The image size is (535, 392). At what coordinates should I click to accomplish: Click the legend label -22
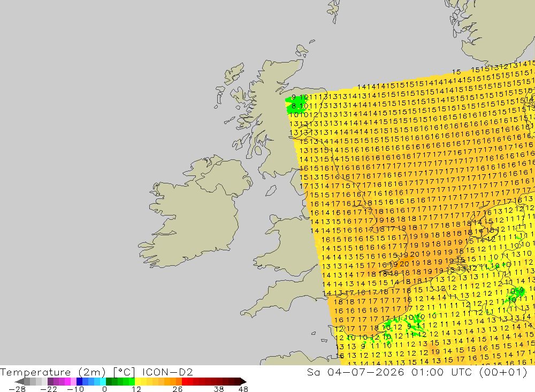pos(49,389)
